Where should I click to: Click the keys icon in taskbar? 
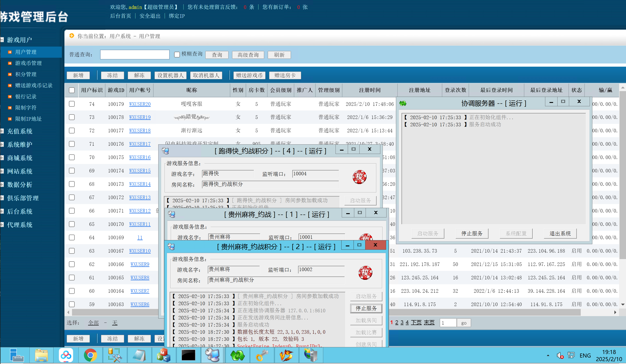(262, 355)
